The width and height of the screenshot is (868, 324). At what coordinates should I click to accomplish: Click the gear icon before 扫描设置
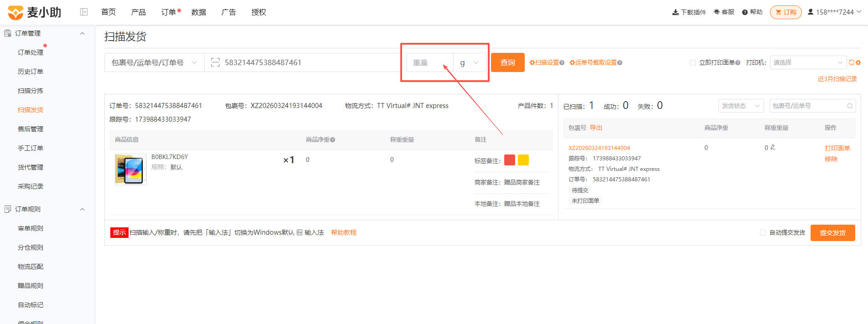point(532,62)
